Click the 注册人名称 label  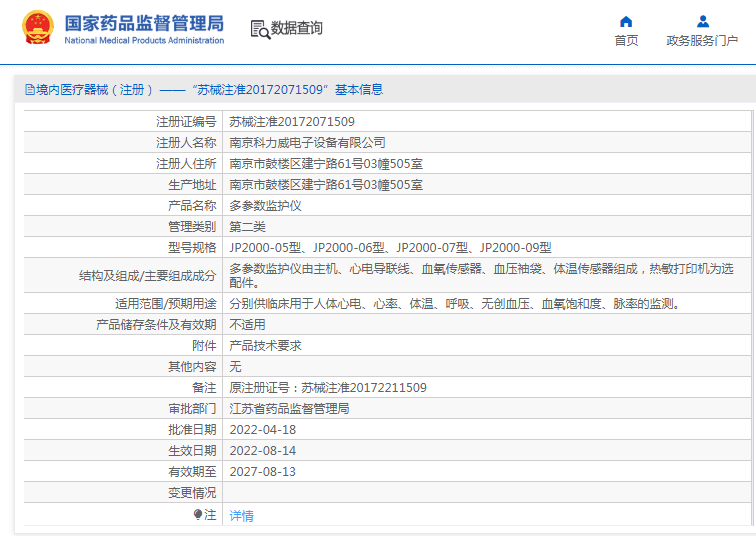(186, 143)
